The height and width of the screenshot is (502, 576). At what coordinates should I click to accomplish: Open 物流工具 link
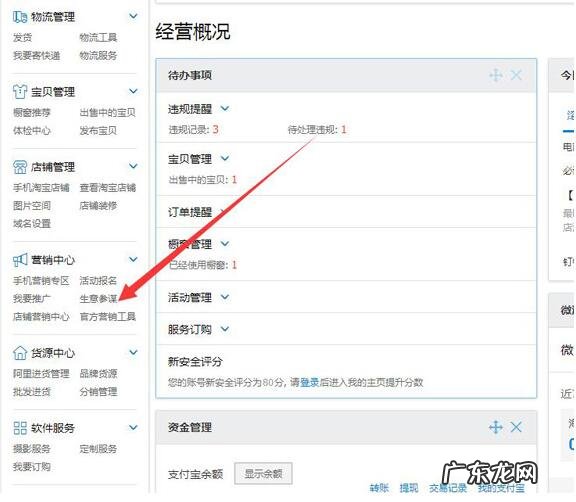click(98, 37)
